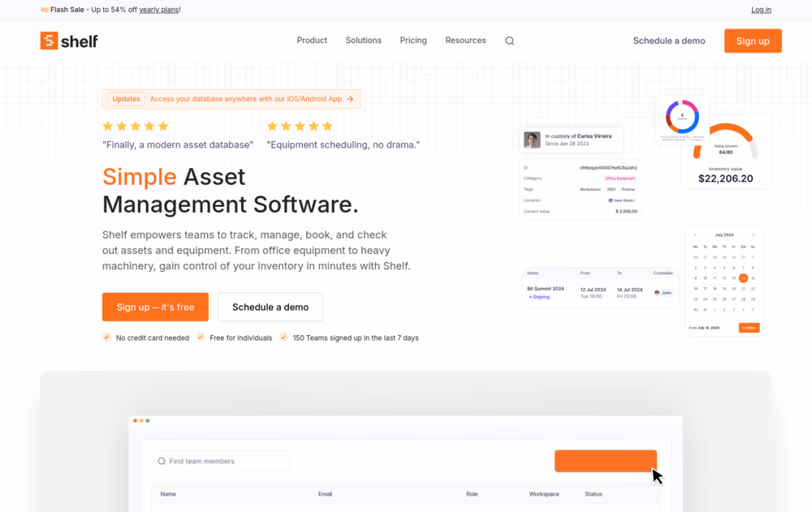Screen dimensions: 812x512
Task: Click the stars above the asset database quote
Action: tap(136, 127)
